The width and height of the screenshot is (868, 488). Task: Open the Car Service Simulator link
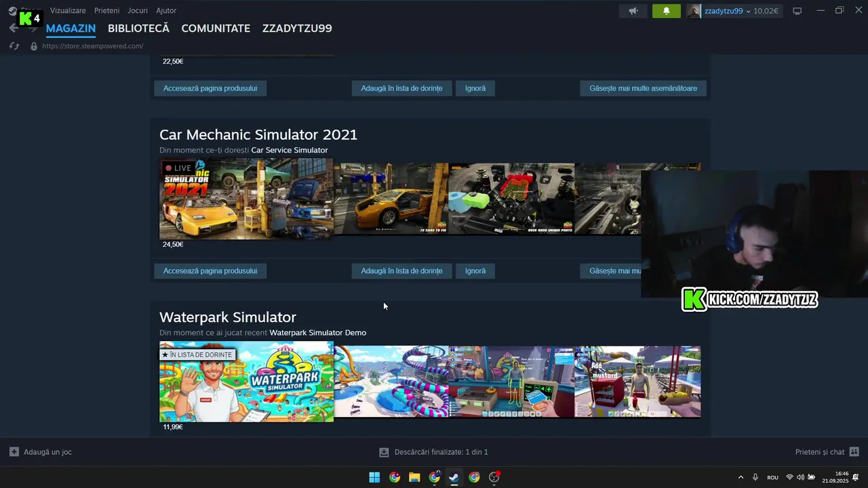point(290,150)
